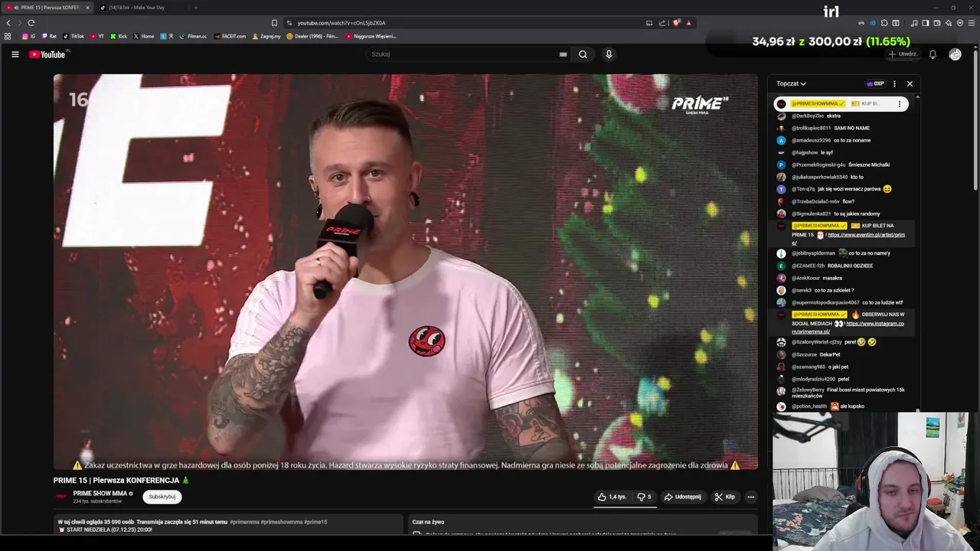Image resolution: width=980 pixels, height=551 pixels.
Task: Open the Kick bookmark
Action: 119,36
